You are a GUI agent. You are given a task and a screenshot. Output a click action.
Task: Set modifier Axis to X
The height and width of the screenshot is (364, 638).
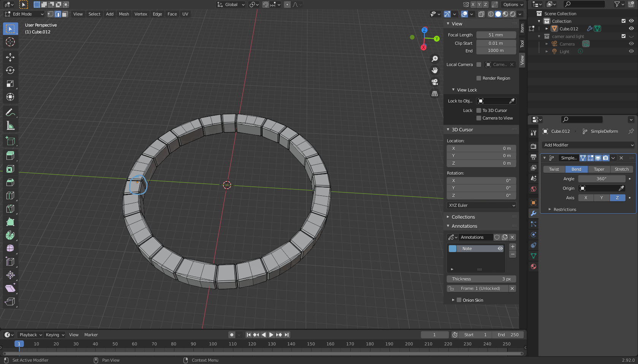pyautogui.click(x=586, y=198)
